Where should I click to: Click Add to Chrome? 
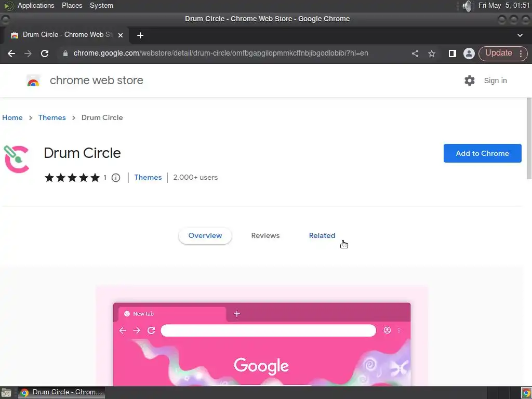[482, 153]
